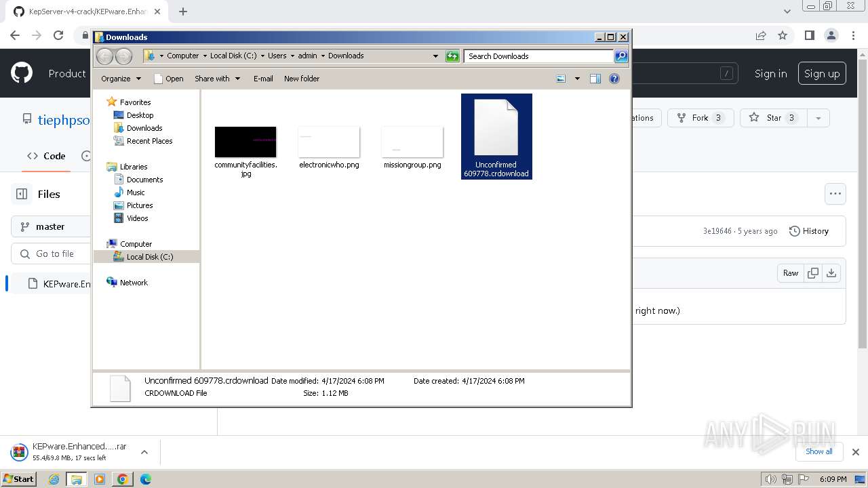Open Documents library
Viewport: 868px width, 488px height.
(144, 180)
